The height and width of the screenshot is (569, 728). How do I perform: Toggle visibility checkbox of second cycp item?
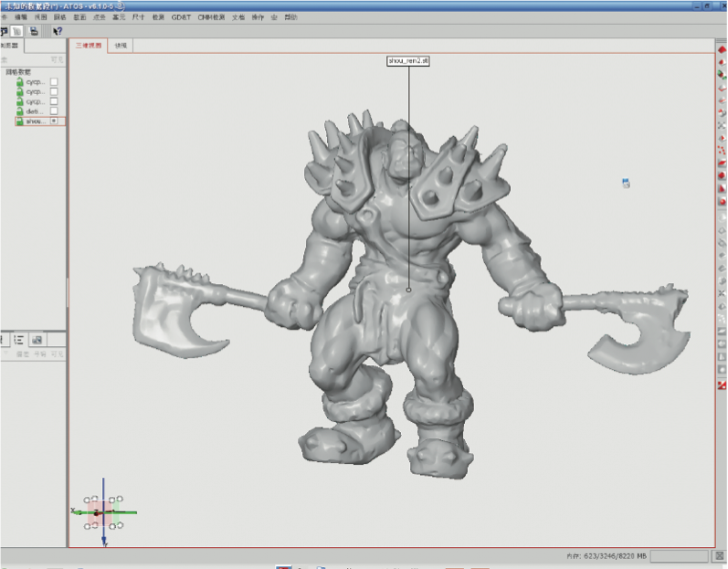[54, 91]
